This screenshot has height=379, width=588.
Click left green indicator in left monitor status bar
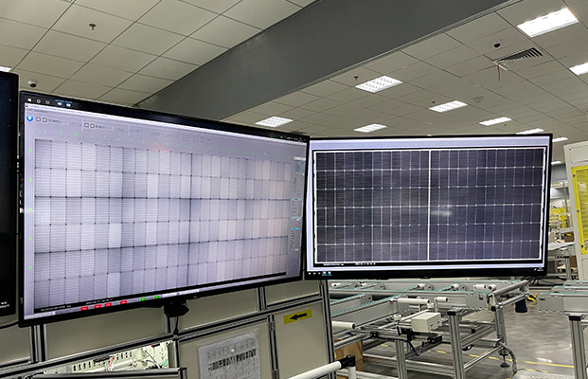(143, 299)
